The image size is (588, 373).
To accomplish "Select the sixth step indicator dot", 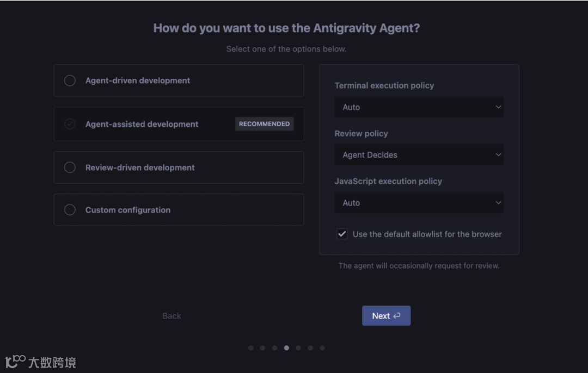I will 310,348.
